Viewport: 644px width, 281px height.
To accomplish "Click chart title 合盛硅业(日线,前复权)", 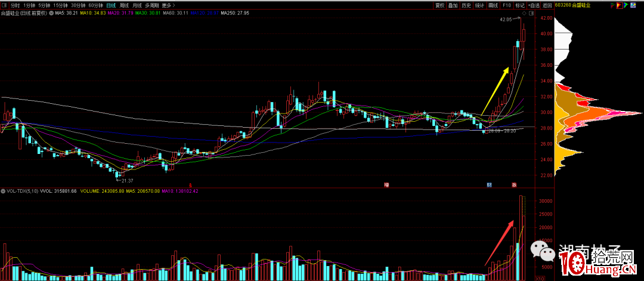I will (24, 13).
